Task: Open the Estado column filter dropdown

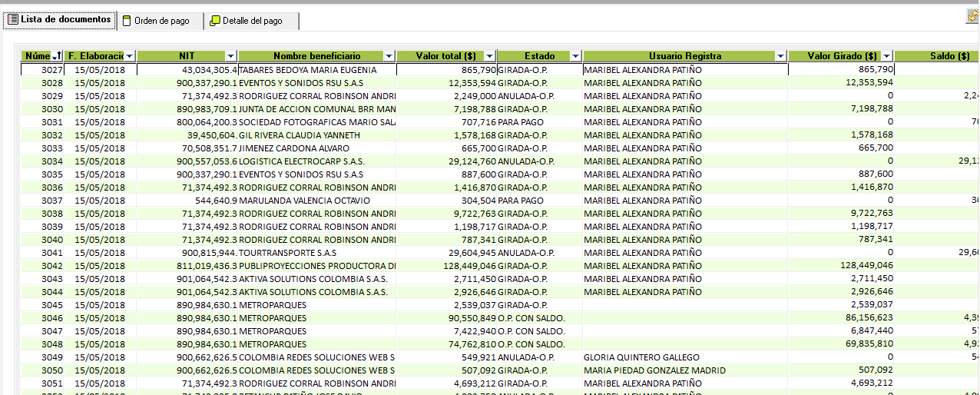Action: [x=576, y=56]
